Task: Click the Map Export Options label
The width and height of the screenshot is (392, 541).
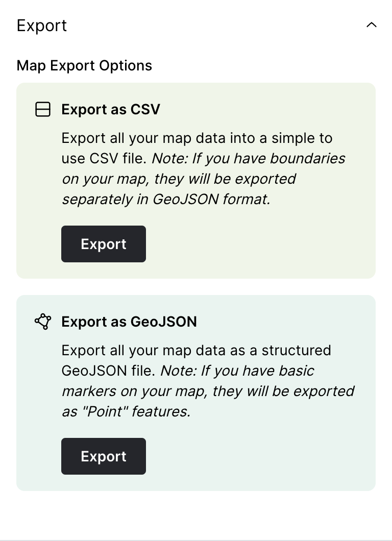Action: click(84, 66)
